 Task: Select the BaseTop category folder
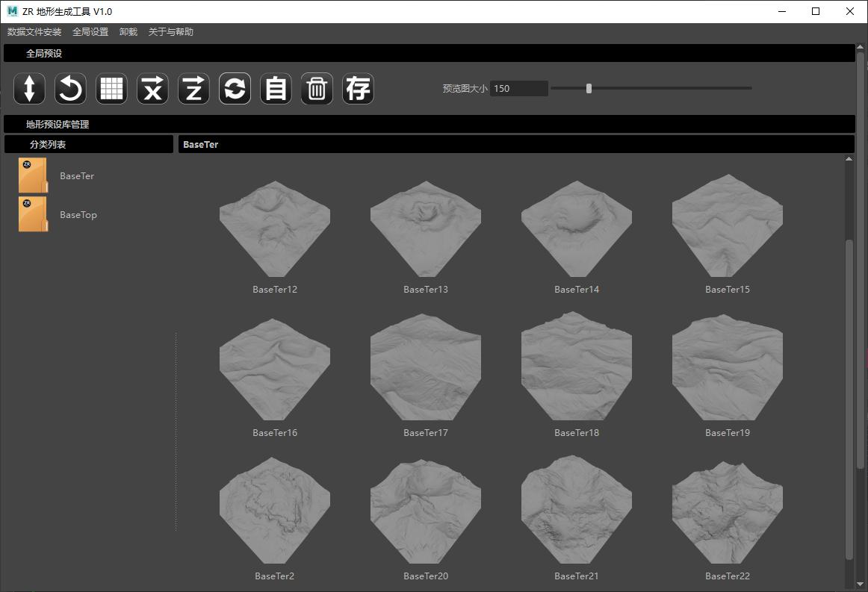(x=33, y=214)
